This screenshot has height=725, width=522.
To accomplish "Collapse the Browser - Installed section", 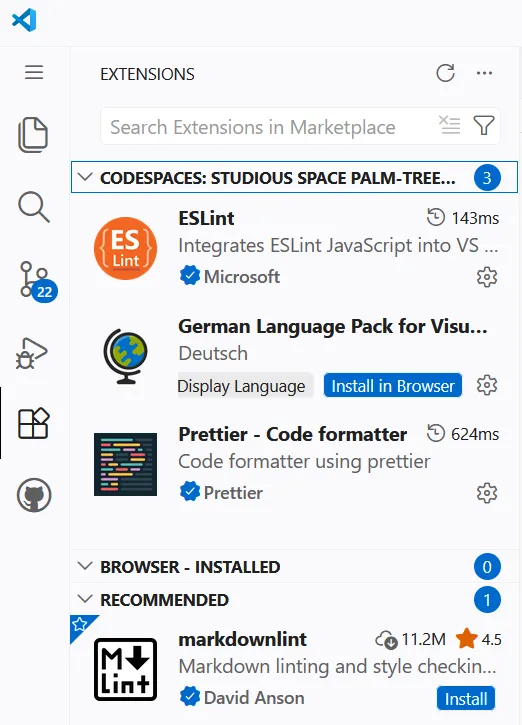I will coord(85,566).
